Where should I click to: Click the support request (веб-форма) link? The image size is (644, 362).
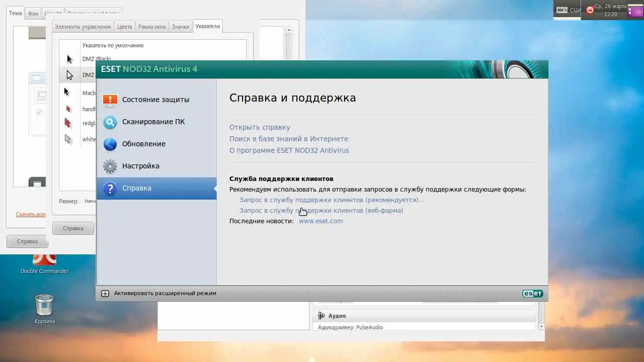pyautogui.click(x=321, y=211)
